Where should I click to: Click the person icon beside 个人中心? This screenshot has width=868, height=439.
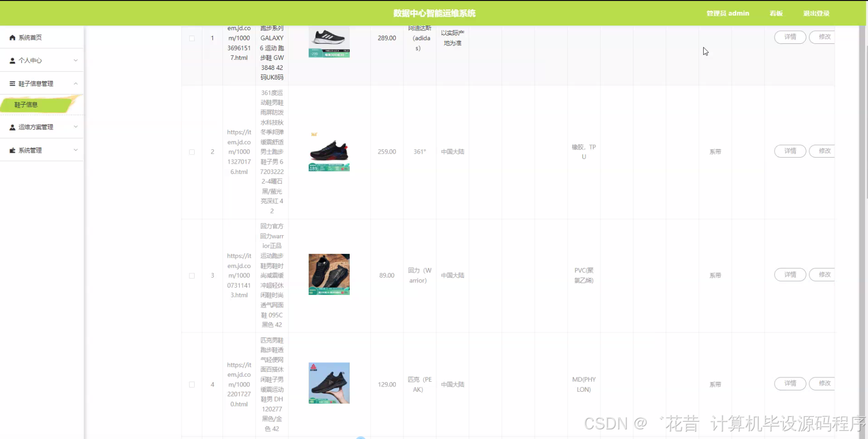click(13, 61)
